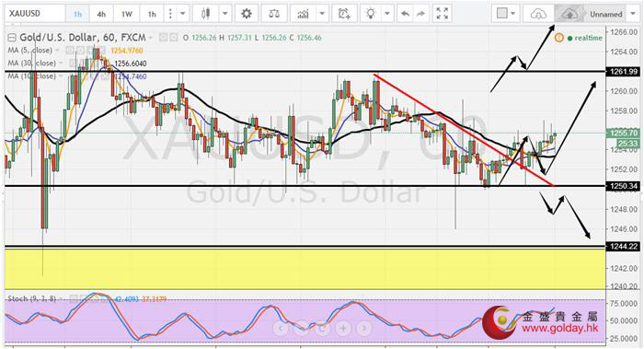Undo the last chart action

click(405, 14)
